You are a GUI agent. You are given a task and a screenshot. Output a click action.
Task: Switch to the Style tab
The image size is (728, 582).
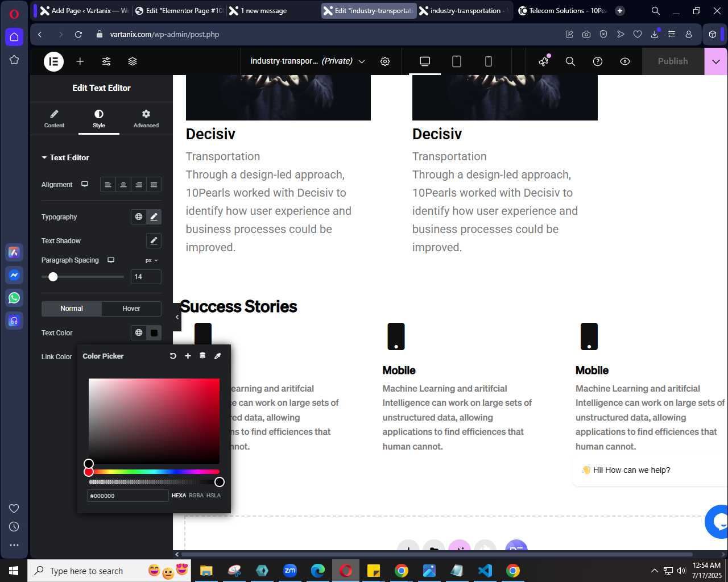(99, 119)
